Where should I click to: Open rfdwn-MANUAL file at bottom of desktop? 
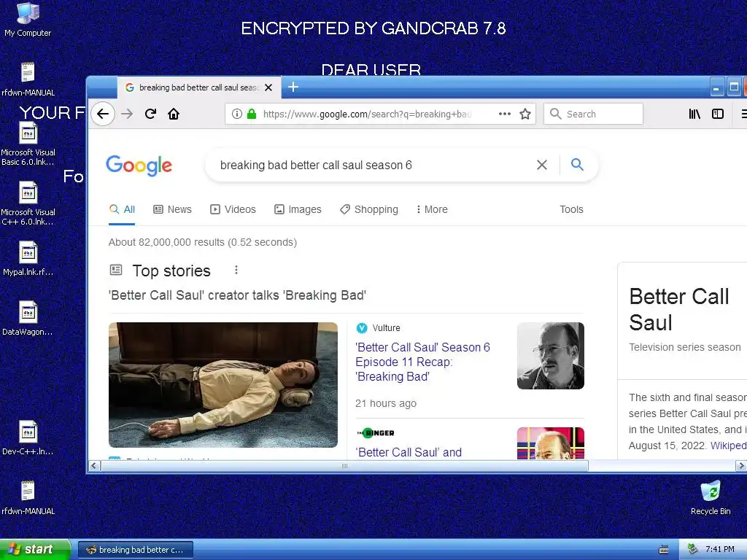point(28,498)
